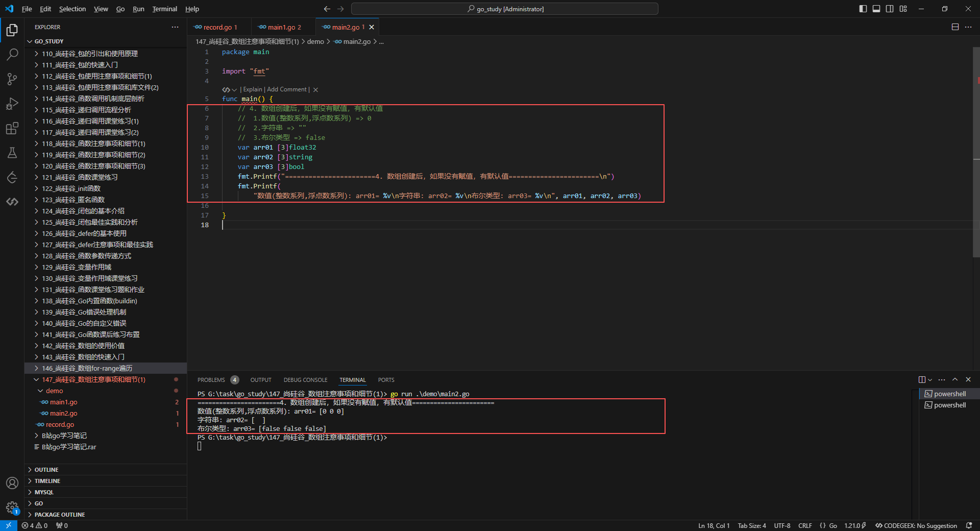This screenshot has height=531, width=980.
Task: Click the Add Comment code lens link
Action: coord(287,89)
